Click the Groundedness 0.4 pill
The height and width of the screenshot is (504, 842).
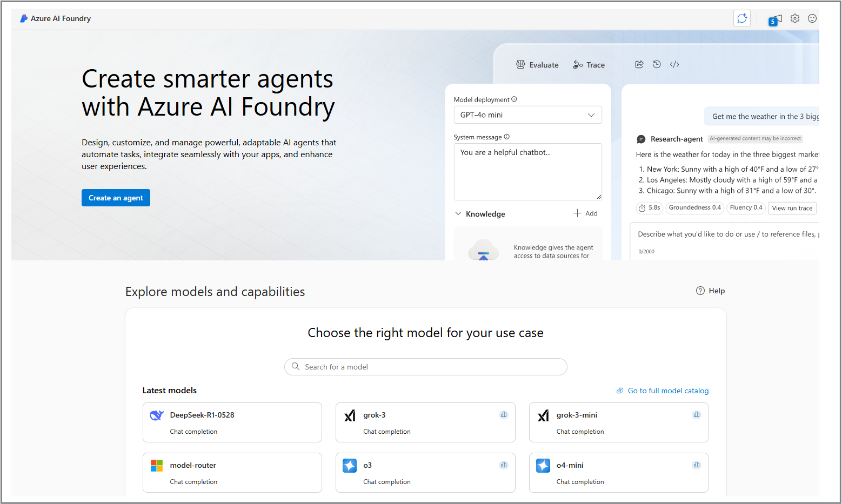coord(694,207)
